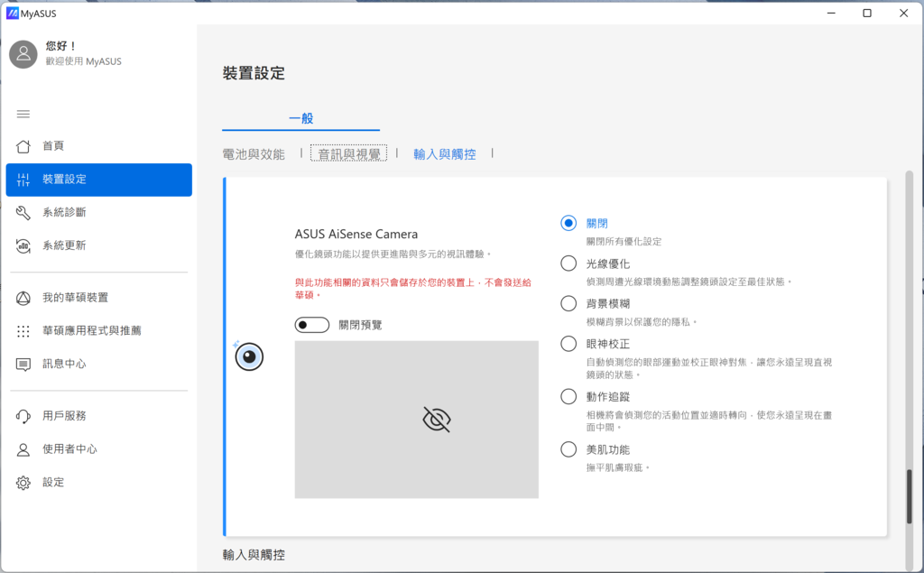
Task: Toggle the 關閉預覽 preview switch
Action: click(x=311, y=325)
